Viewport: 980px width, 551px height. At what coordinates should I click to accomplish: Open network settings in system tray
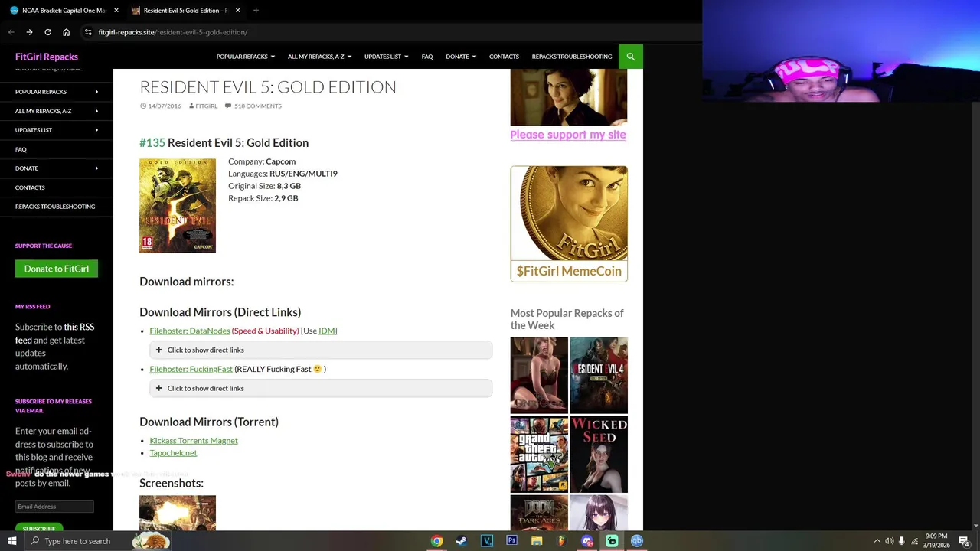point(914,541)
